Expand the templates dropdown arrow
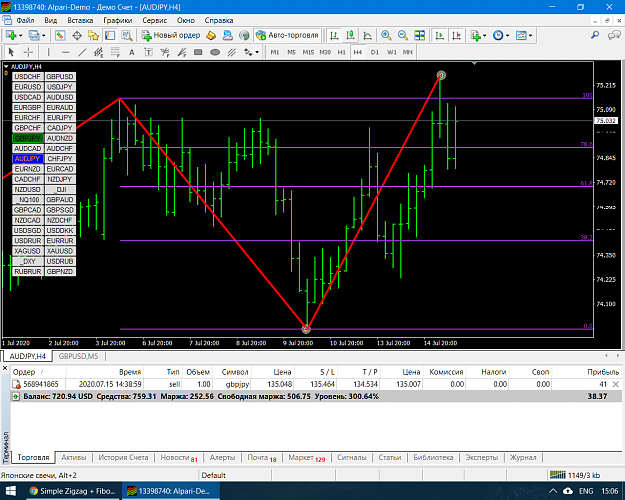This screenshot has width=625, height=500. pyautogui.click(x=531, y=35)
